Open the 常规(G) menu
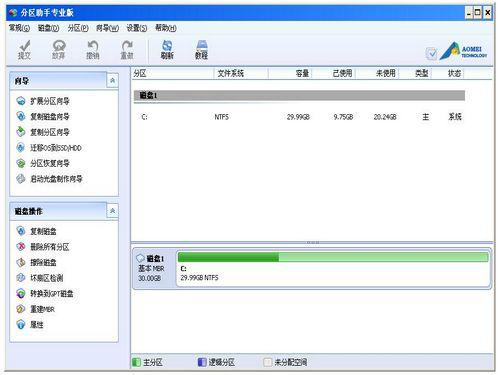Viewport: 500px width, 375px height. [x=19, y=28]
